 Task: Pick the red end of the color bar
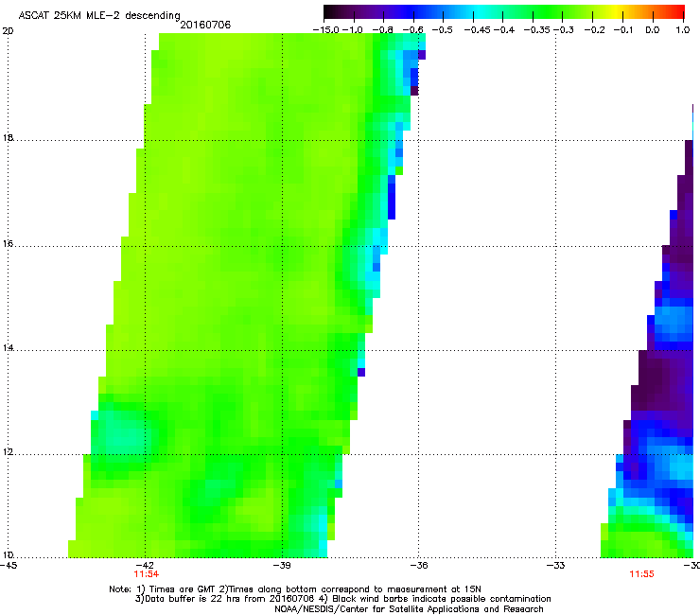click(678, 12)
